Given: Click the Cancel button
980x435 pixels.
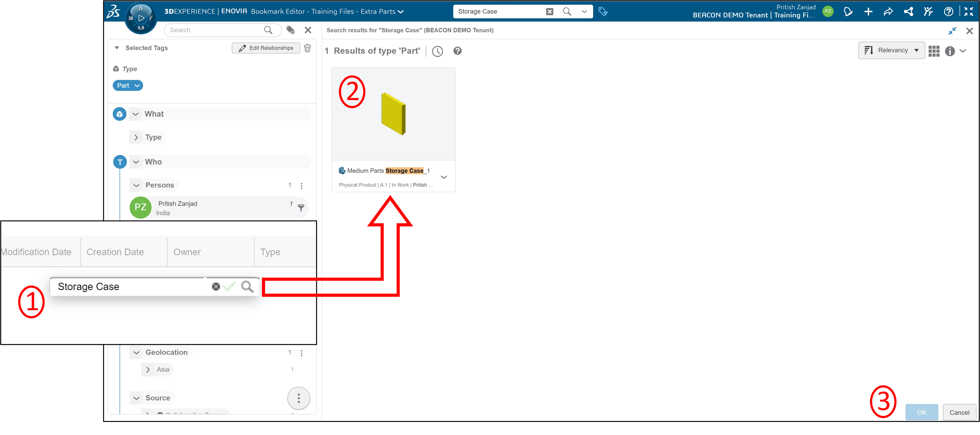Looking at the screenshot, I should coord(959,412).
